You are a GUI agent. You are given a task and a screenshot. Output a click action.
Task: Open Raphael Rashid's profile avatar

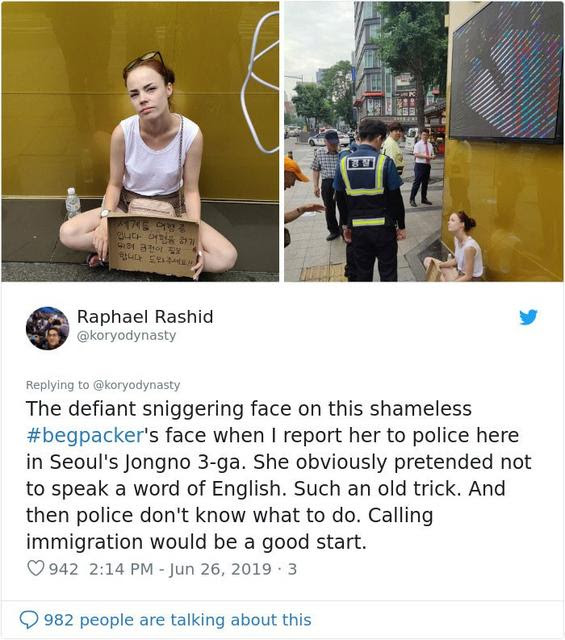tap(47, 328)
